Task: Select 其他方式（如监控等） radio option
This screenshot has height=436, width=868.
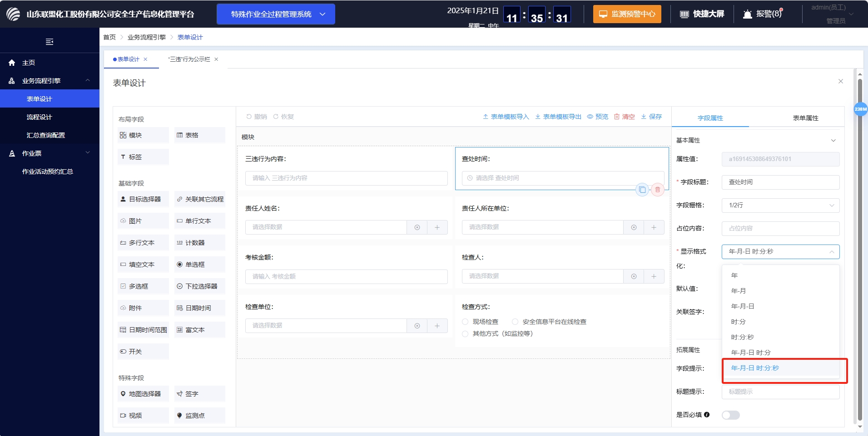Action: click(x=465, y=333)
